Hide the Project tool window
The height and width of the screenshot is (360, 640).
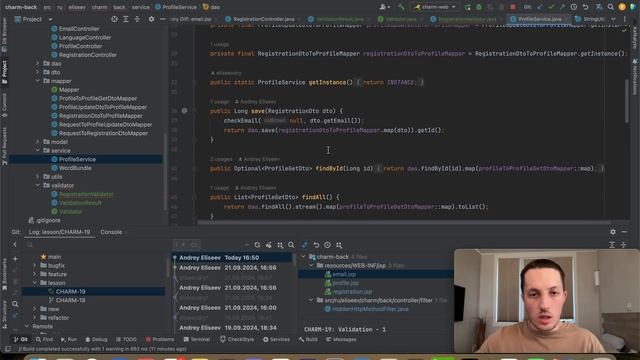162,19
